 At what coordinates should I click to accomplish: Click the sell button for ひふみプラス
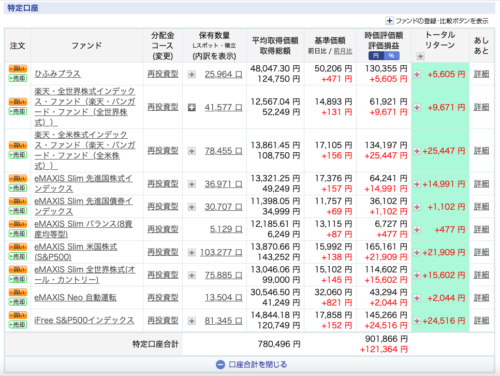tap(18, 78)
